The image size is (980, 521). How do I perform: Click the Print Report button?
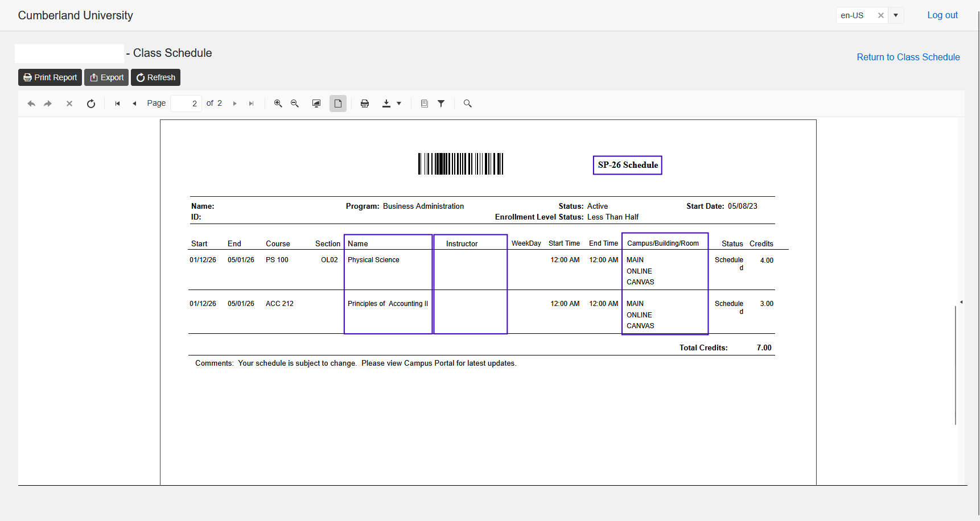pos(50,77)
